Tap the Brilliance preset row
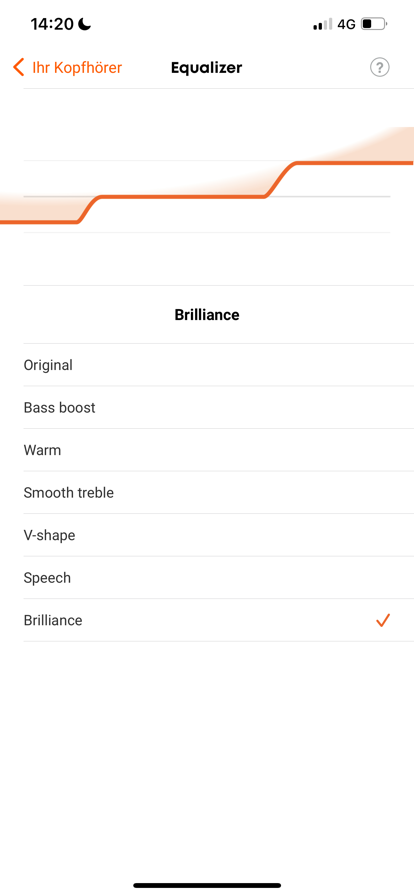Image resolution: width=414 pixels, height=896 pixels. tap(218, 620)
